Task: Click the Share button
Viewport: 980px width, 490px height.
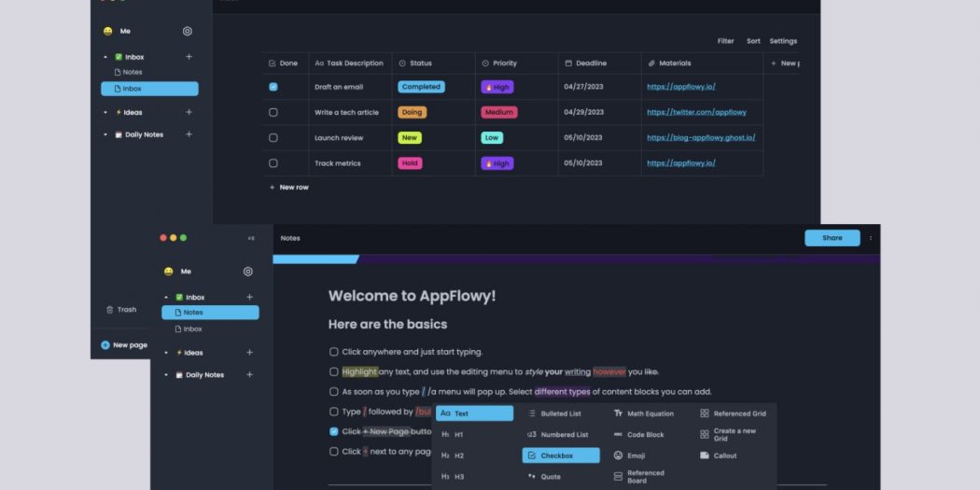Action: pos(832,238)
